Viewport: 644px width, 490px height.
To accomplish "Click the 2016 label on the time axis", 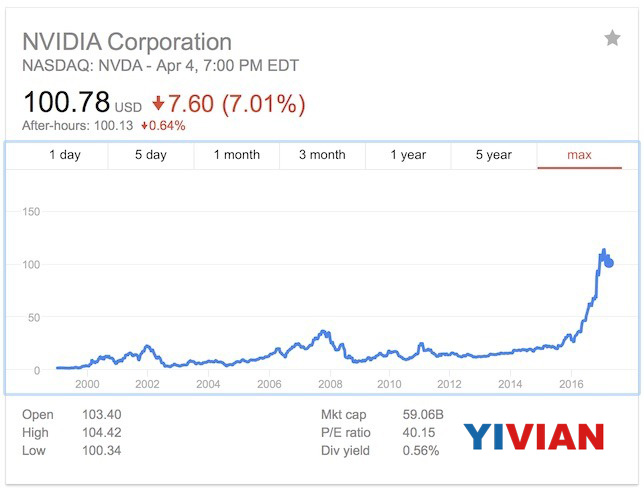I will pyautogui.click(x=571, y=384).
